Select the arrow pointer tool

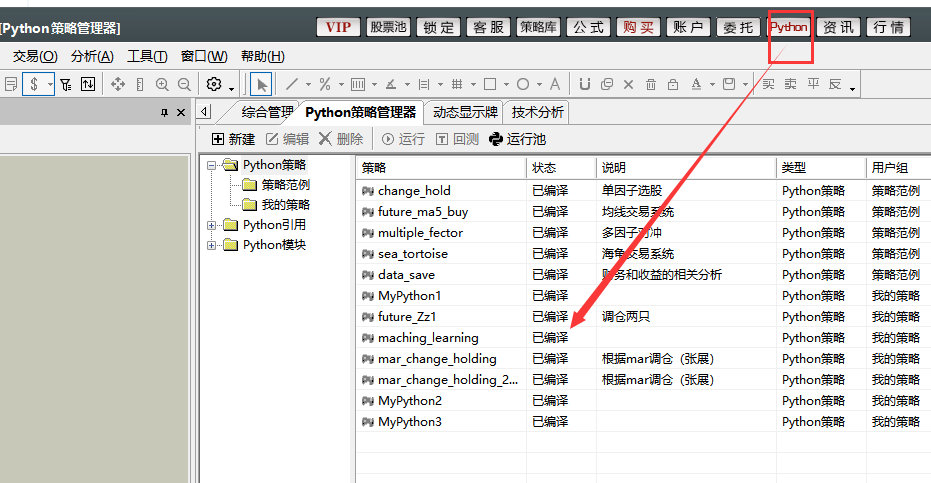coord(261,84)
